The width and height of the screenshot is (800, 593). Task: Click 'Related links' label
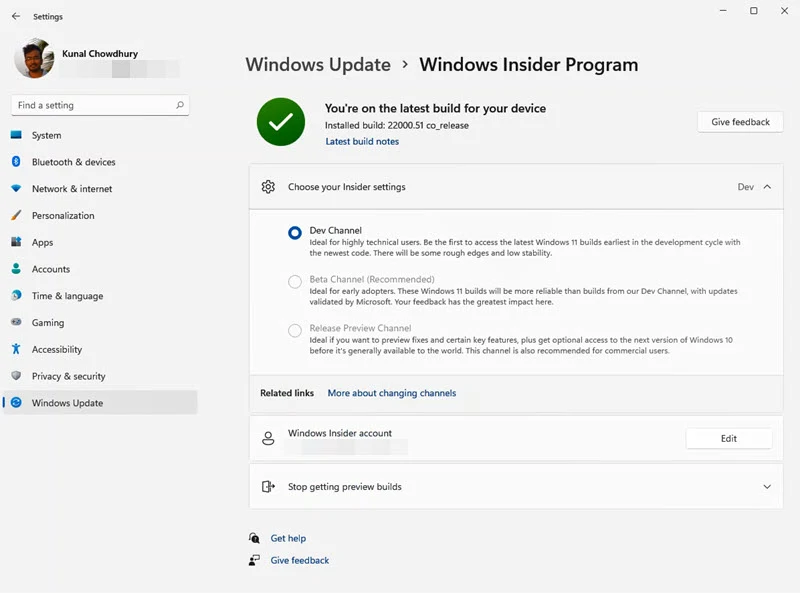tap(287, 393)
